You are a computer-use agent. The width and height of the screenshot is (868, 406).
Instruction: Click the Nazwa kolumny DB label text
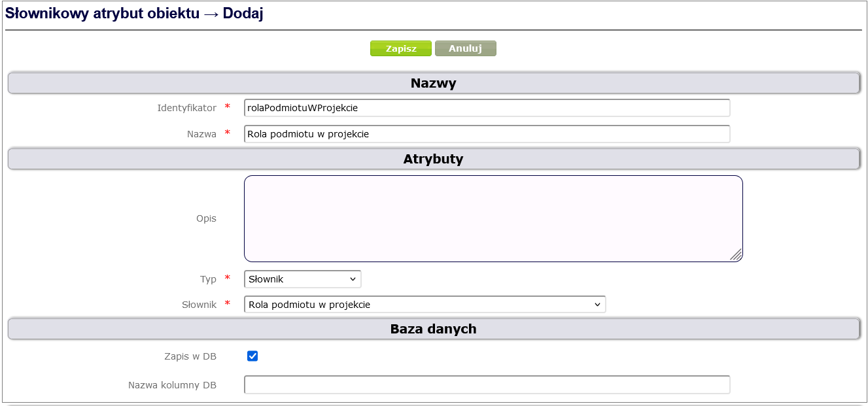click(x=172, y=385)
